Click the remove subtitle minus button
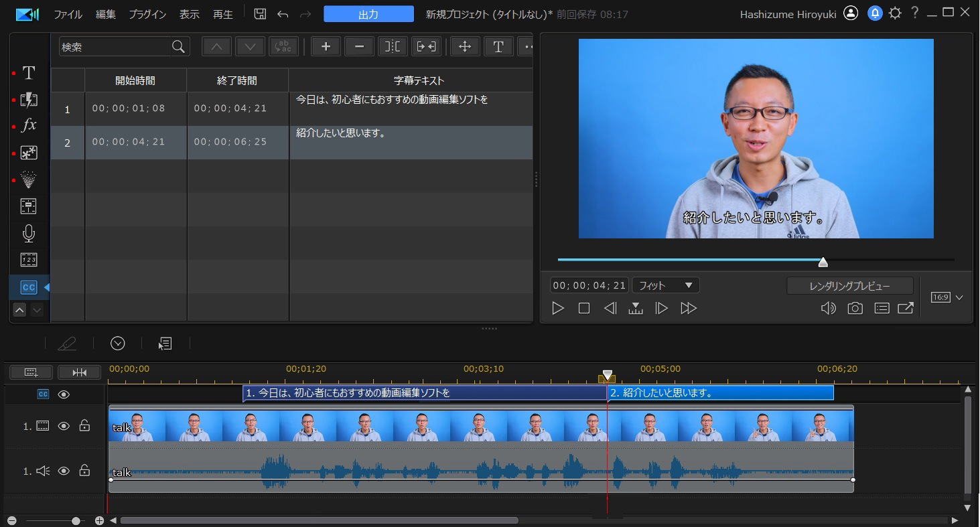 359,46
